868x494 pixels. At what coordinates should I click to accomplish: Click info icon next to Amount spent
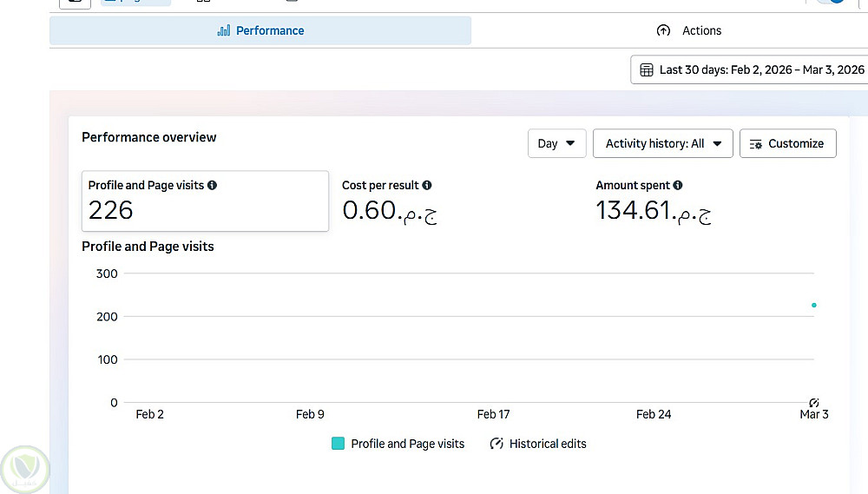[678, 185]
